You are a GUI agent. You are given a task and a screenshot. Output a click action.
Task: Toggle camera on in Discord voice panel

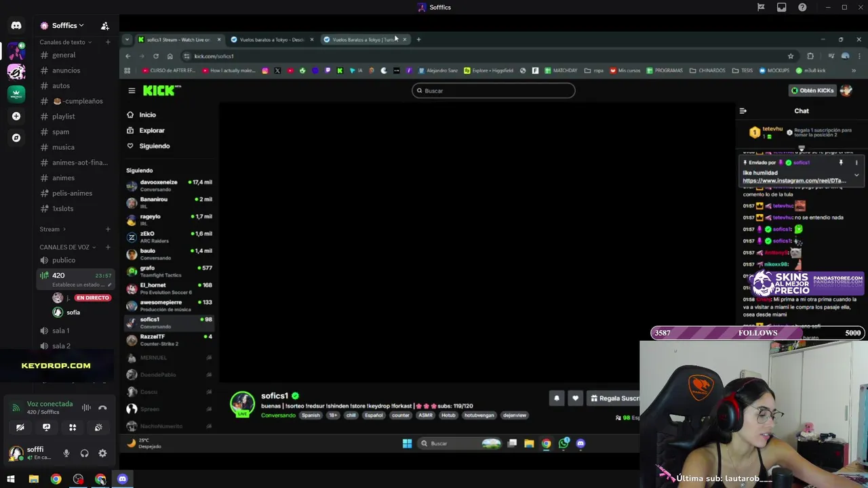tap(20, 428)
